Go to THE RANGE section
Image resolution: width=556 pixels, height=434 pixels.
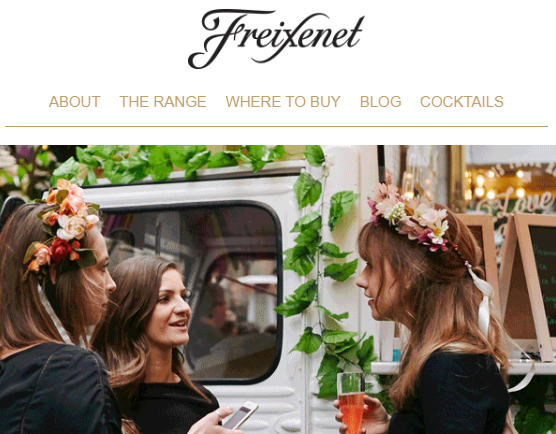tap(163, 102)
